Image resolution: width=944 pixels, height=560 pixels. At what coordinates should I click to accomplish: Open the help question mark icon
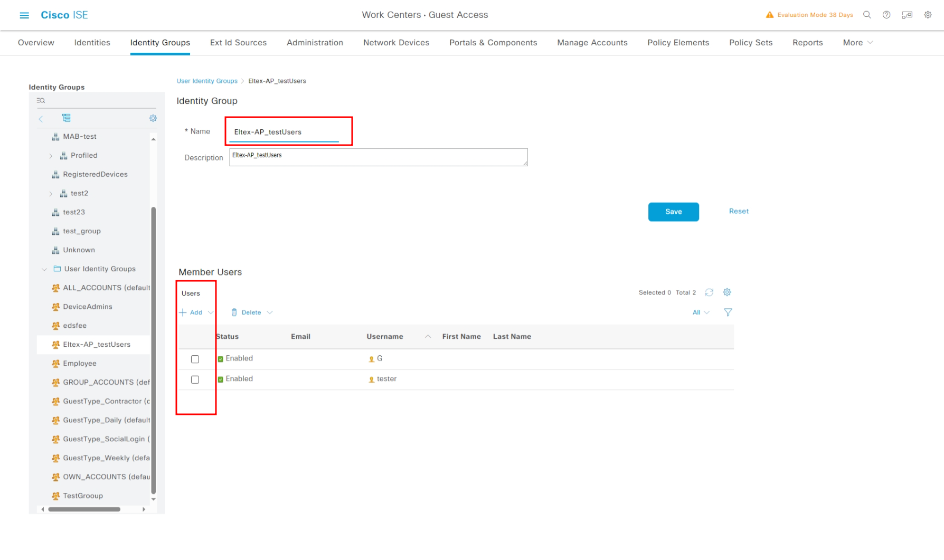[x=886, y=15]
